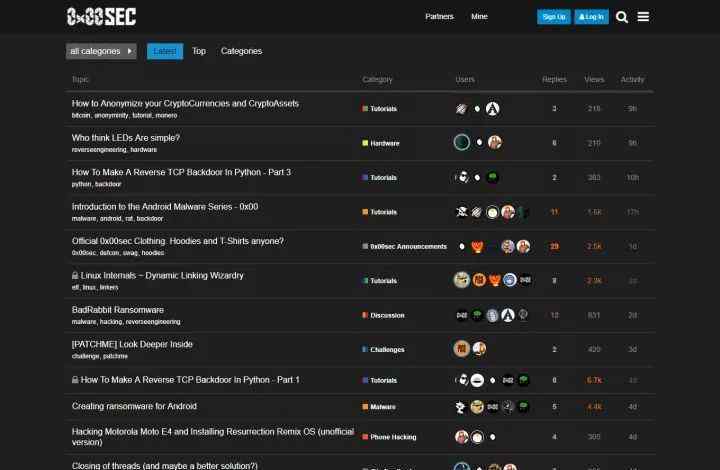Click lock icon on TCP Backdoor Part 1
Screen dimensions: 720x470
coord(75,380)
